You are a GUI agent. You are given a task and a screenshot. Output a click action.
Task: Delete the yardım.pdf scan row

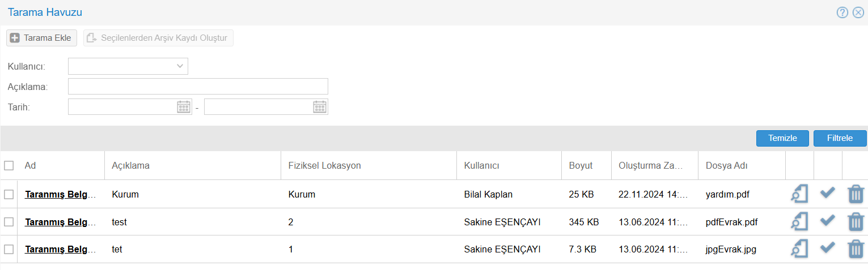[x=856, y=194]
